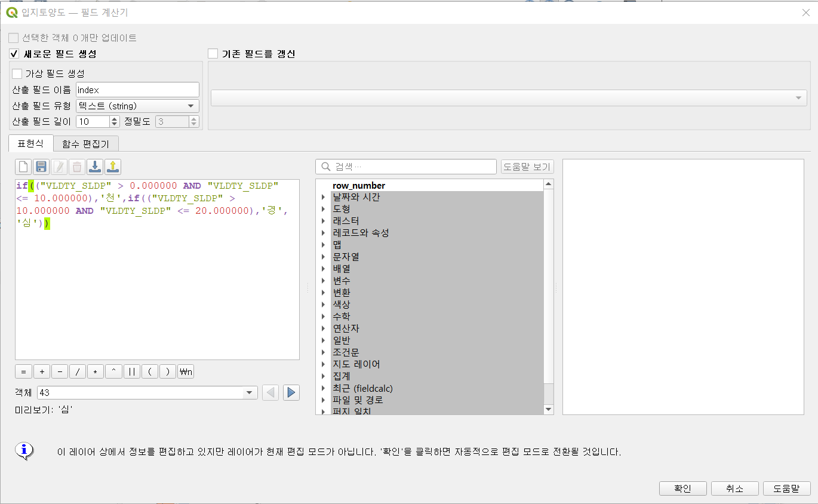Expand the 레코드와 속성 function group
Image resolution: width=818 pixels, height=504 pixels.
[x=324, y=233]
